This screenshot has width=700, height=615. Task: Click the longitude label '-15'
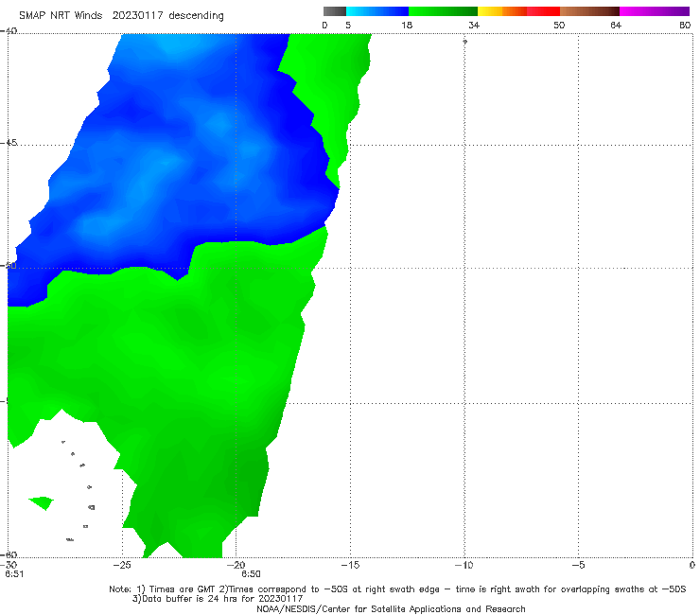coord(350,565)
